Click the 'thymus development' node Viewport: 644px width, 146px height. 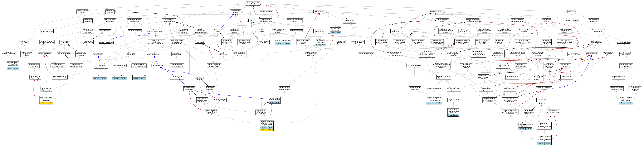(x=119, y=77)
